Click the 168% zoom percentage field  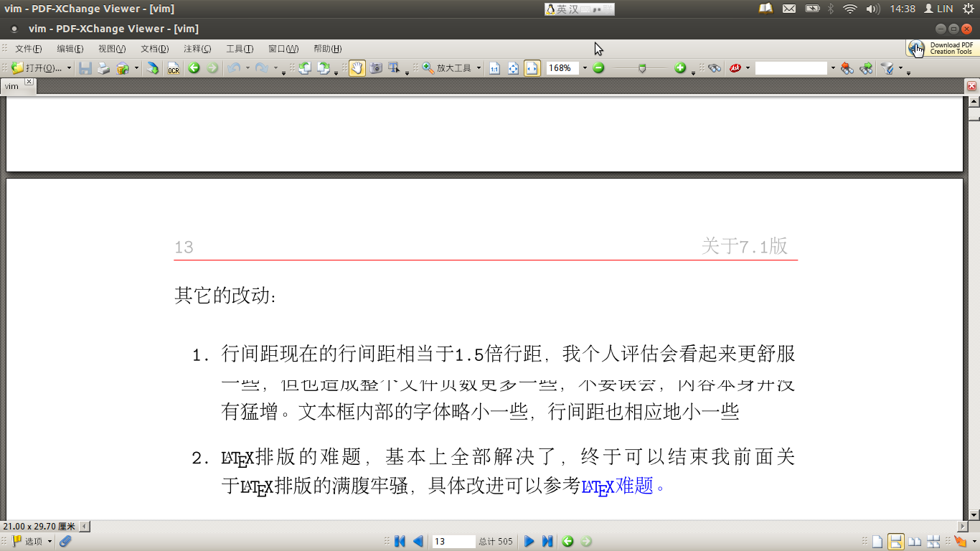point(562,68)
